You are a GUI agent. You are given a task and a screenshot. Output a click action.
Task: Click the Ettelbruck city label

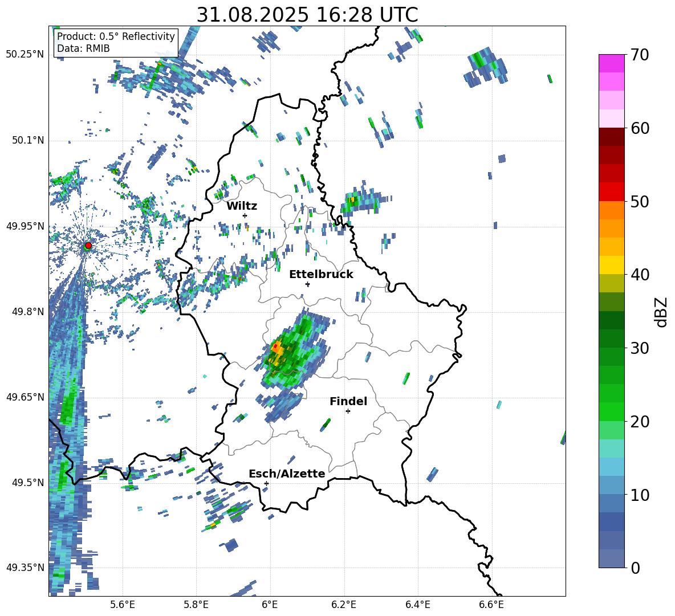[x=321, y=275]
